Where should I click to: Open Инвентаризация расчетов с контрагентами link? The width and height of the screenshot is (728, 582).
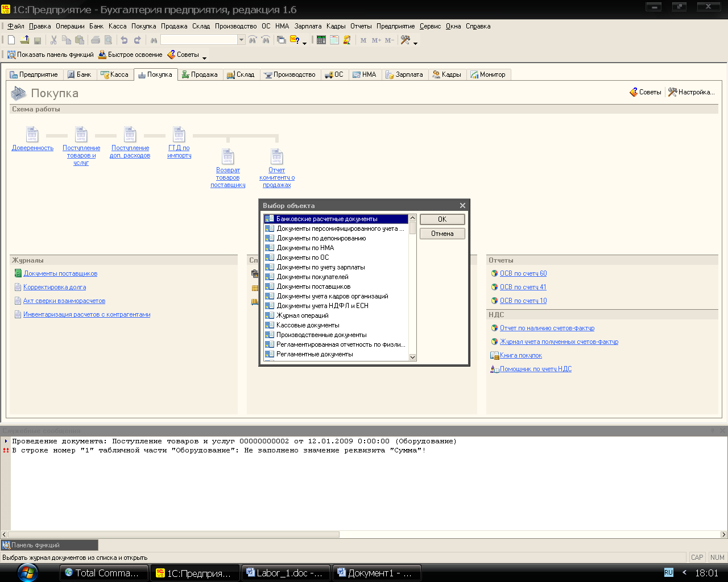[87, 314]
